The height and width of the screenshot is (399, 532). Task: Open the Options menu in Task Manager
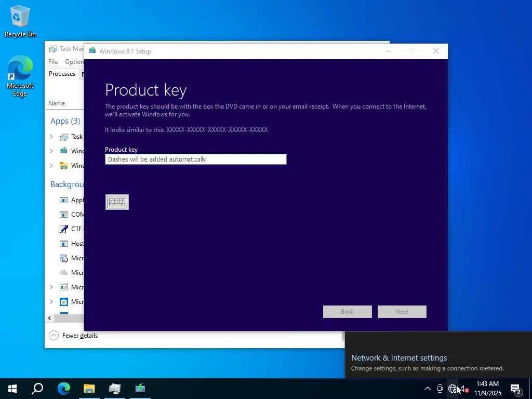point(74,61)
